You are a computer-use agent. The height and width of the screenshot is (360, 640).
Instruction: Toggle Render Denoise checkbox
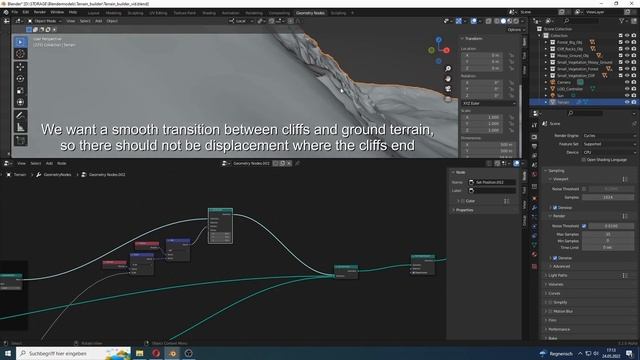[555, 258]
